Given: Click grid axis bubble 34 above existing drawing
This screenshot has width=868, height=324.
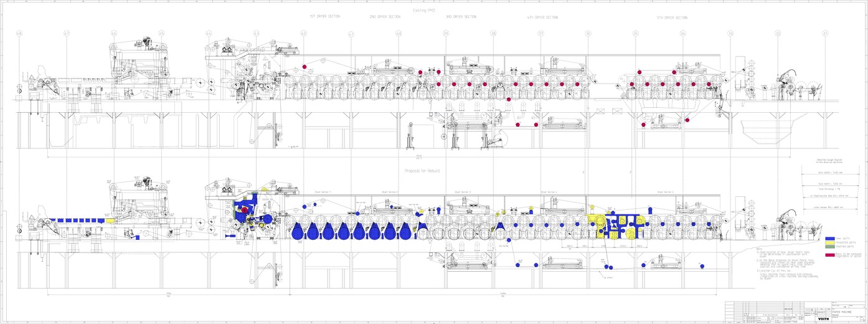Looking at the screenshot, I should [x=683, y=33].
